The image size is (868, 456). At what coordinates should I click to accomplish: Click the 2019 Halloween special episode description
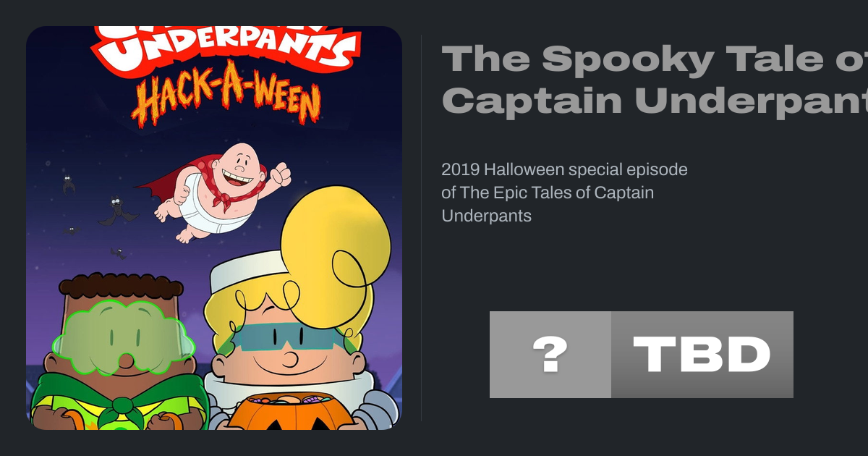(x=564, y=193)
